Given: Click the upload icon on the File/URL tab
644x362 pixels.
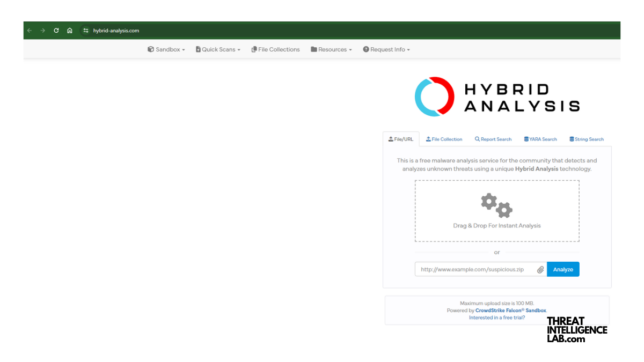Looking at the screenshot, I should [x=391, y=138].
